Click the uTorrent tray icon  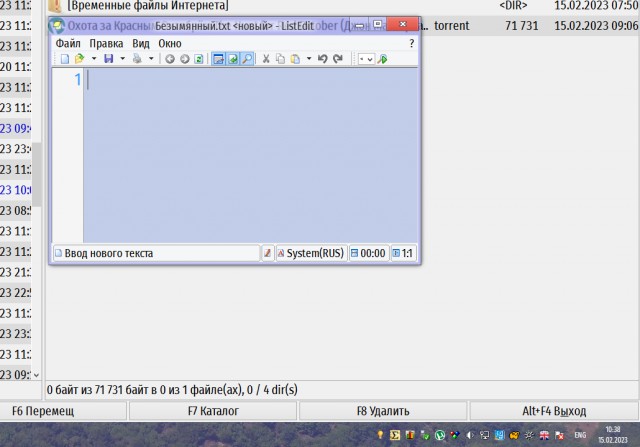[440, 435]
